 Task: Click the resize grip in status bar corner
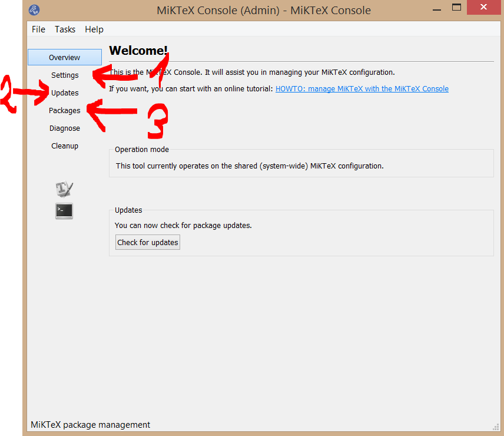496,427
